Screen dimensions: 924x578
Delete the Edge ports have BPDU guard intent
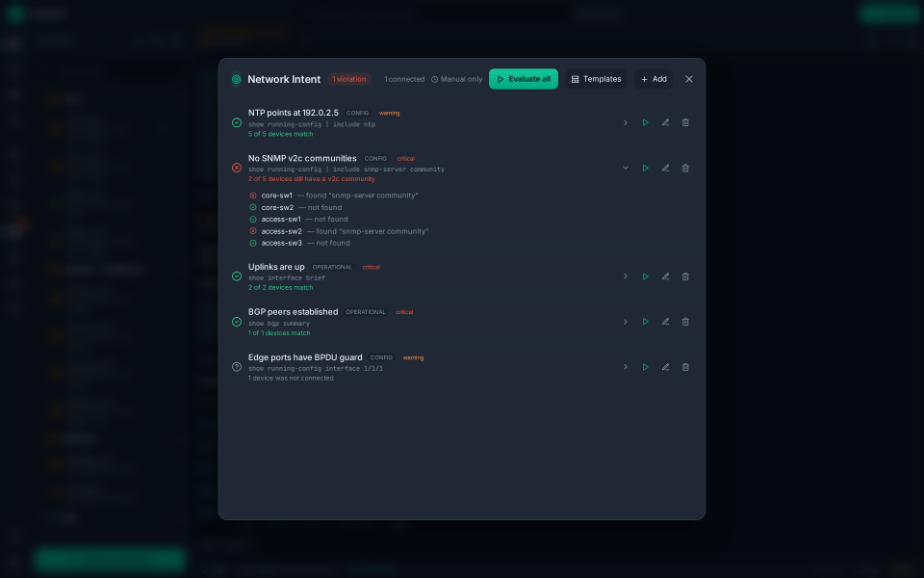click(685, 367)
